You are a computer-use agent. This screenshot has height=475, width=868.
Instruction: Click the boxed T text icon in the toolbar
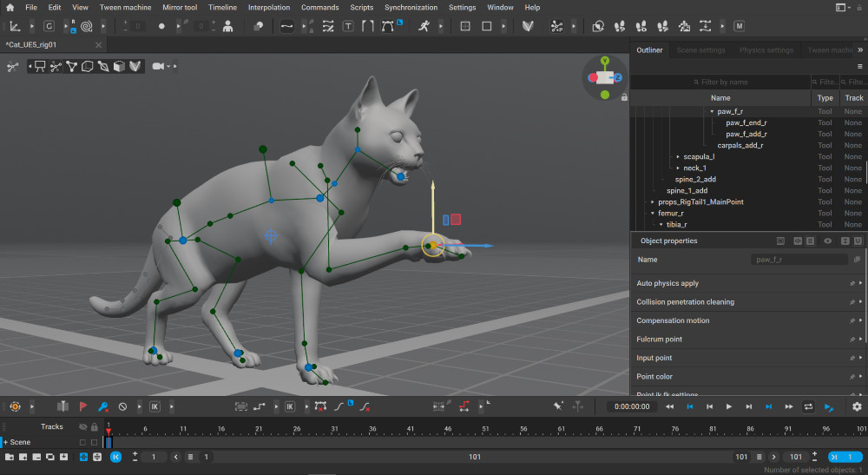coord(348,26)
